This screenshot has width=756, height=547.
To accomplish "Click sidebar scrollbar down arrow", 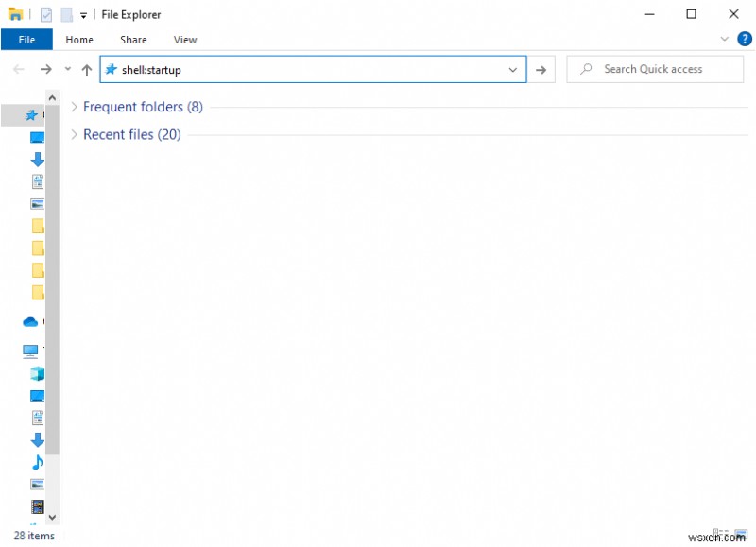I will point(53,517).
